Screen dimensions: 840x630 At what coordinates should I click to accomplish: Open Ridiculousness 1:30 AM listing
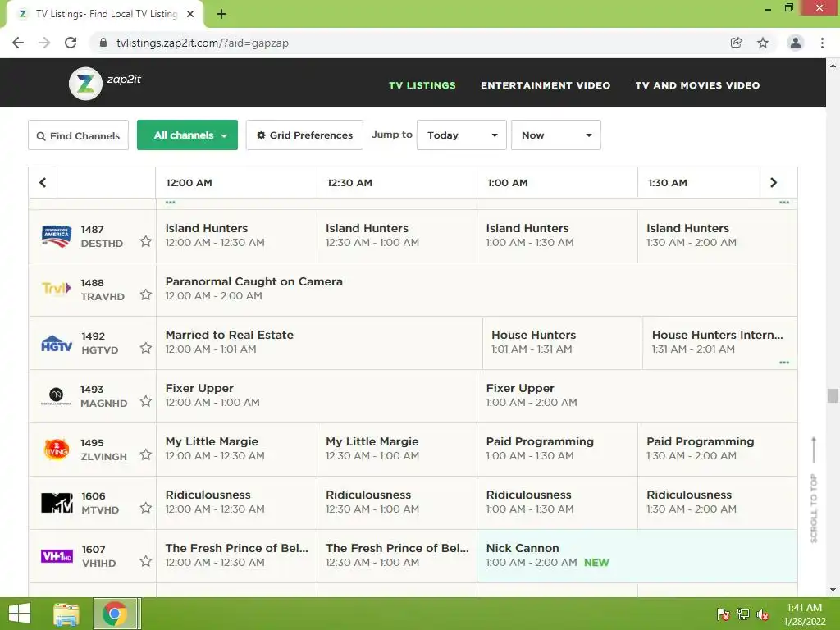click(718, 503)
